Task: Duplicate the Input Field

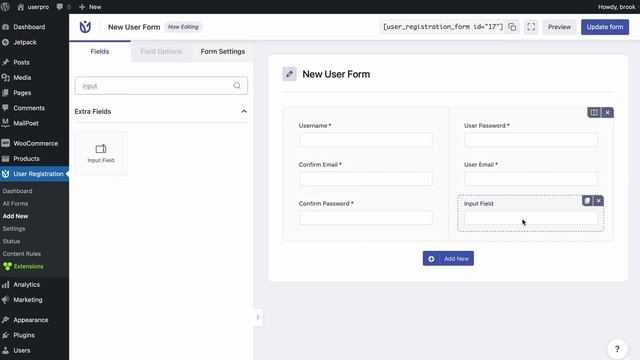Action: (x=587, y=201)
